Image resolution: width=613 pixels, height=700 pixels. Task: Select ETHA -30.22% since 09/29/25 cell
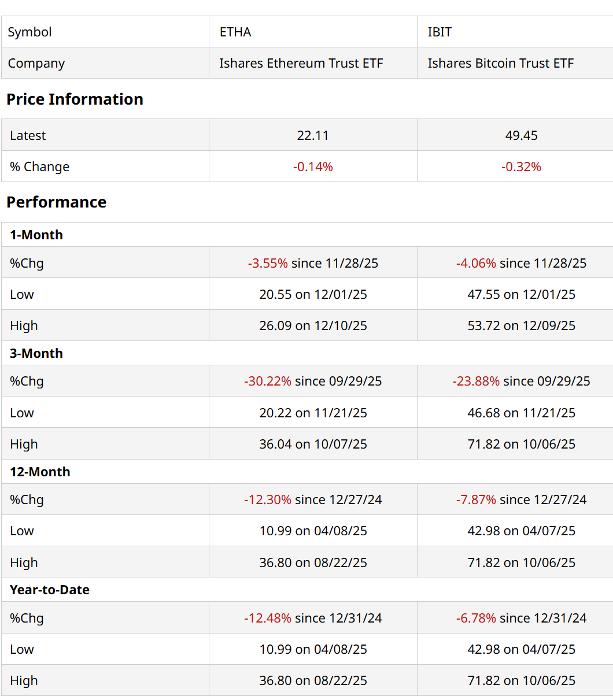tap(313, 381)
